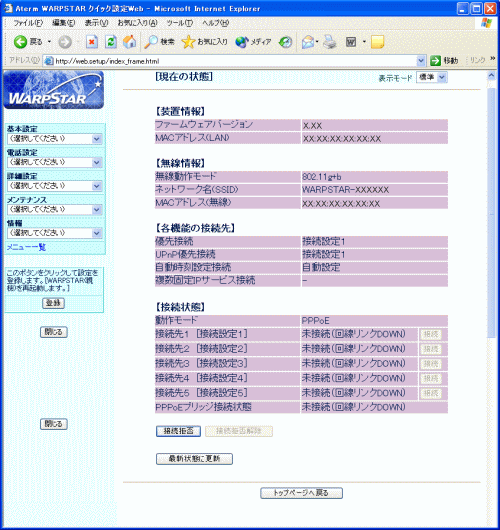Click the 接続拒否 button

click(x=178, y=431)
